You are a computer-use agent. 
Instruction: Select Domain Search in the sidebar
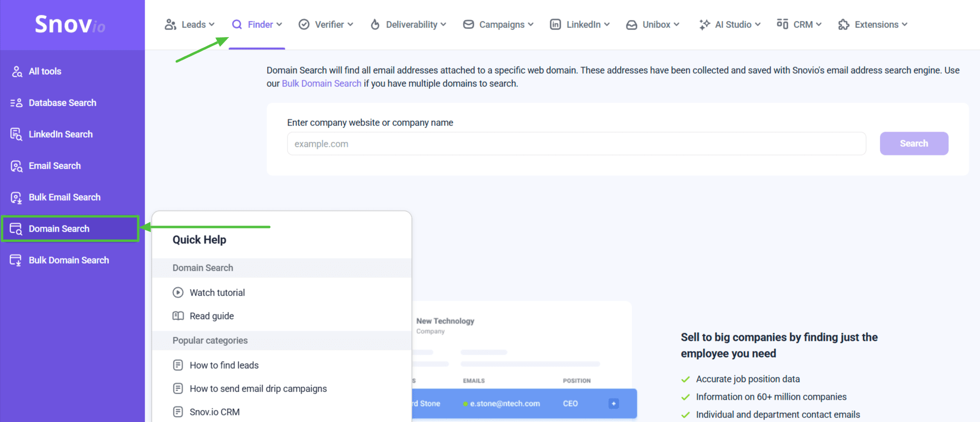[x=59, y=229]
